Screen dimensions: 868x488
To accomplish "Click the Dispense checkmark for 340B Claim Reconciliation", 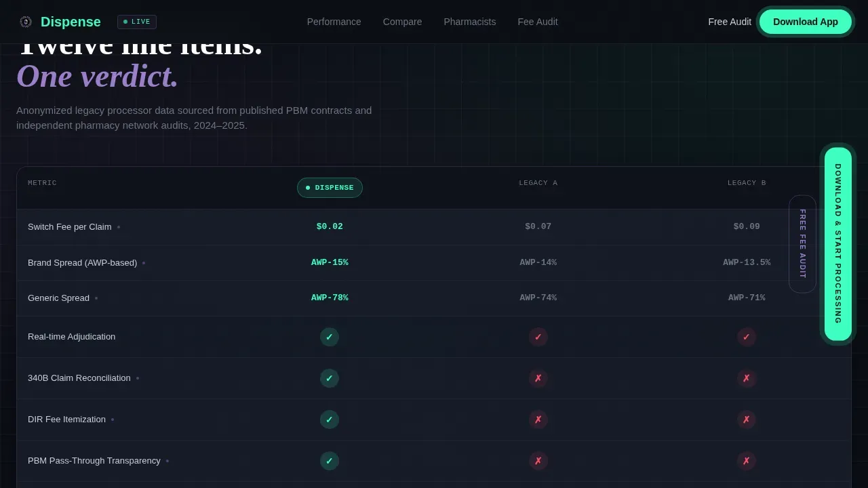I will [330, 378].
